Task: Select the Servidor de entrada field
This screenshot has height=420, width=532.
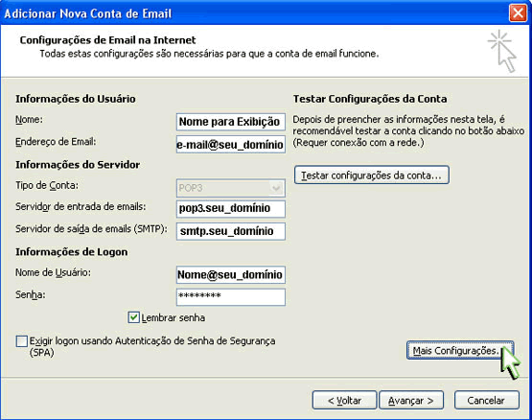Action: (x=230, y=208)
